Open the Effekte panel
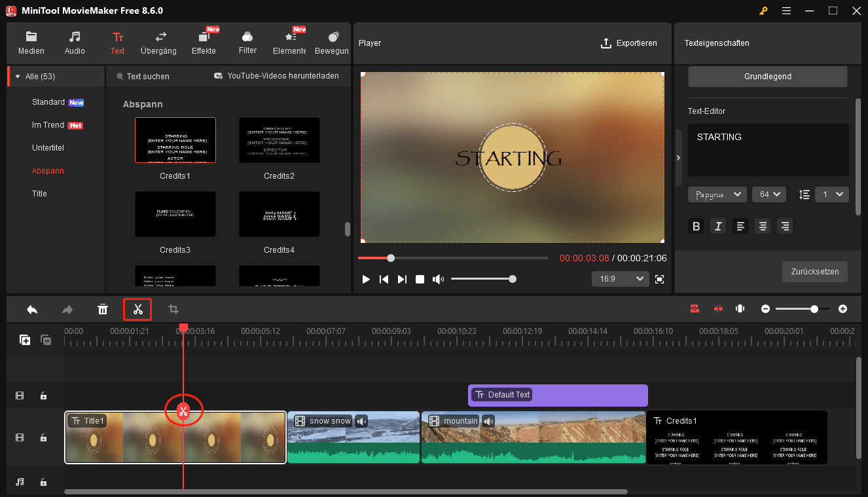Image resolution: width=868 pixels, height=497 pixels. [x=204, y=43]
